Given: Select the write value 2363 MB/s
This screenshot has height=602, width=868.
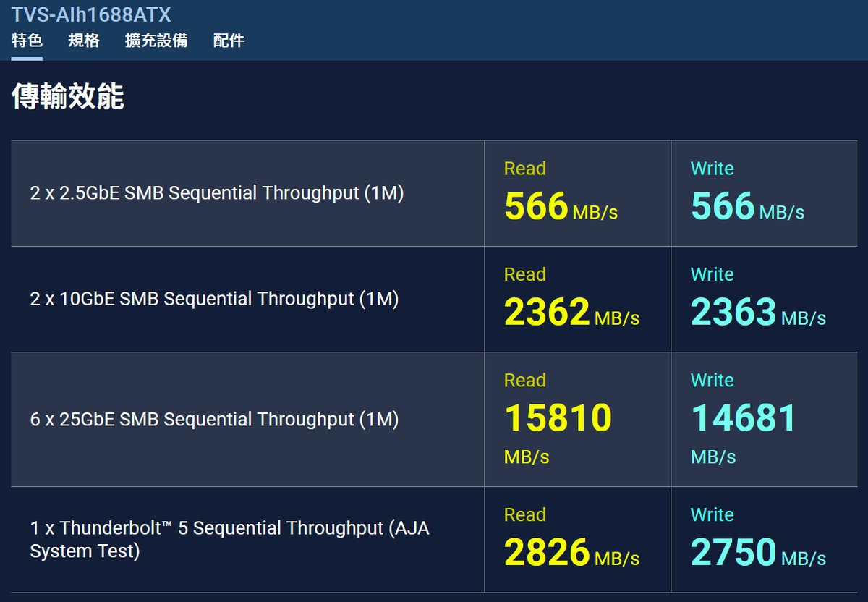Looking at the screenshot, I should (x=757, y=313).
